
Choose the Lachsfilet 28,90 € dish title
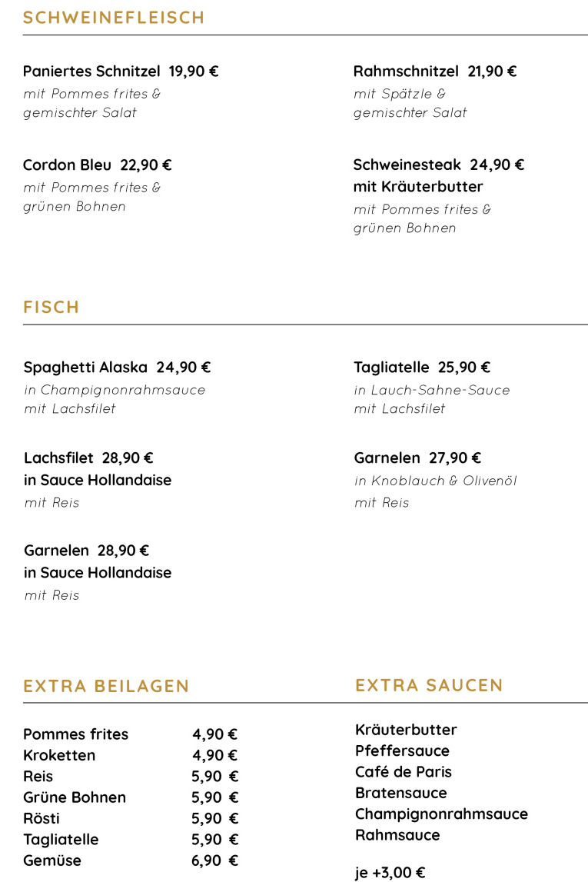point(88,458)
